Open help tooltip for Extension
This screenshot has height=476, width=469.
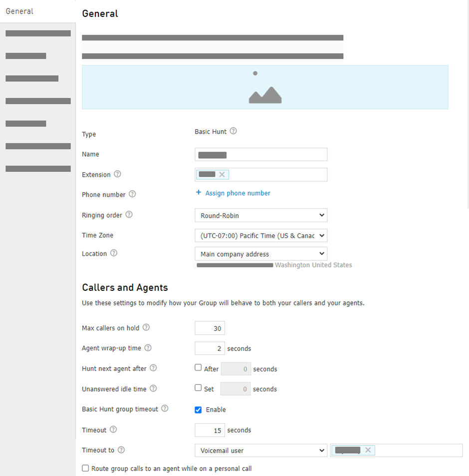tap(117, 174)
